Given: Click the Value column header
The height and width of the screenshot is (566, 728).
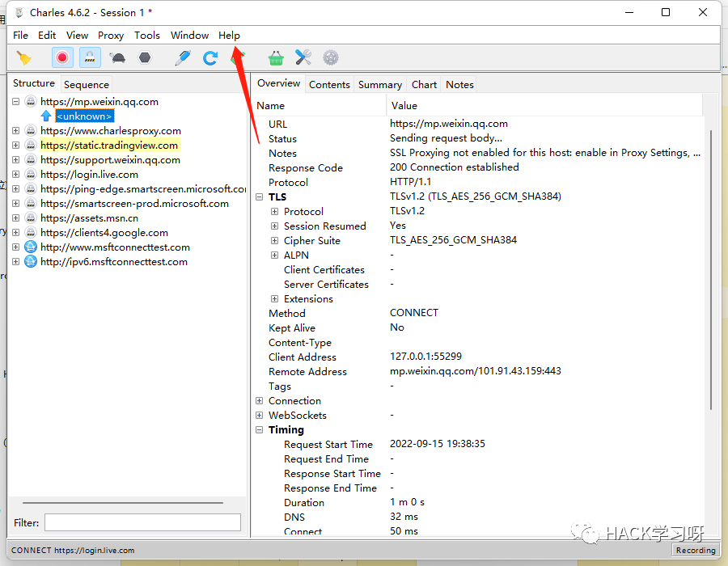Looking at the screenshot, I should 544,106.
